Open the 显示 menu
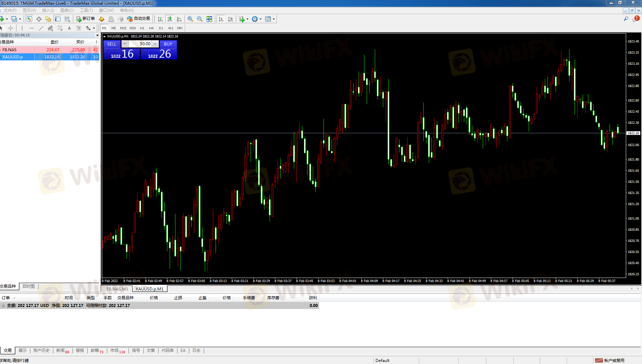This screenshot has width=642, height=364. click(29, 10)
